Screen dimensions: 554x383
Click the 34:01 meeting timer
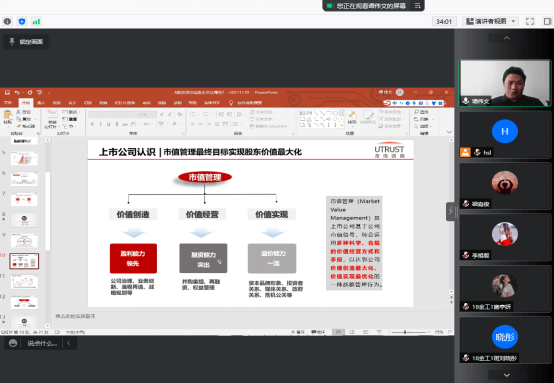click(x=444, y=22)
